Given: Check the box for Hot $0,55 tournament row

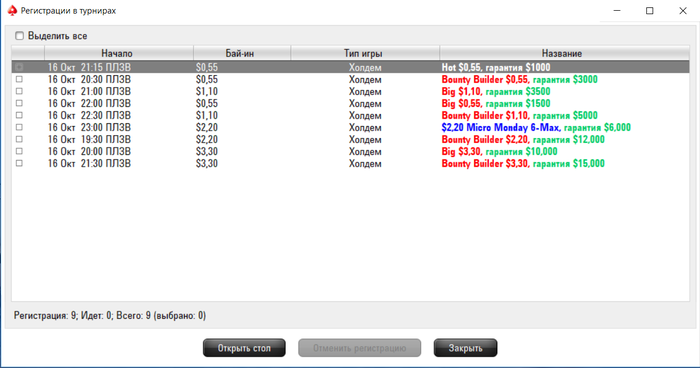Looking at the screenshot, I should (x=19, y=67).
